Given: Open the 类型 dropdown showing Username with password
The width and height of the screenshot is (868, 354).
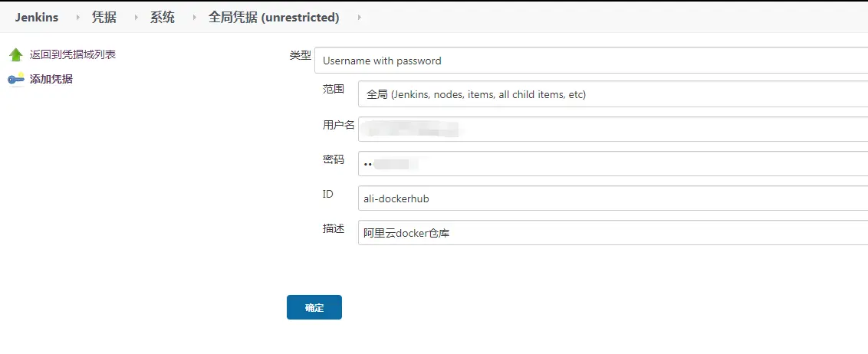Looking at the screenshot, I should tap(590, 60).
